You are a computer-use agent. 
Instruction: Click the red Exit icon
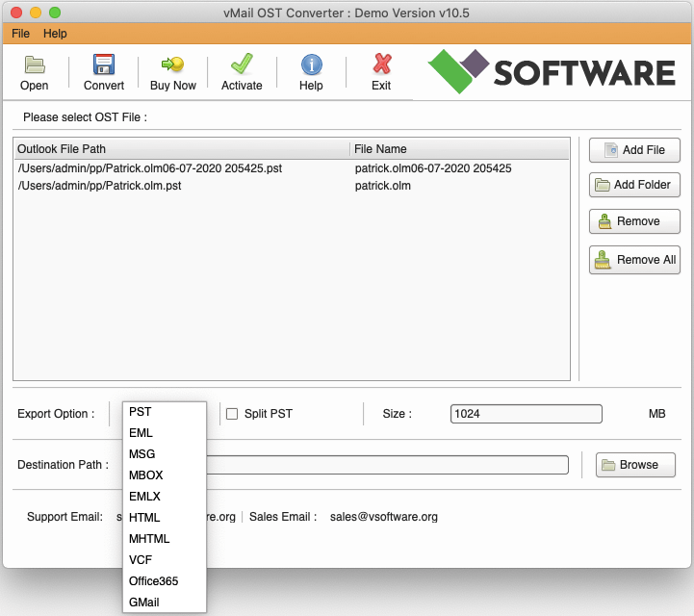click(381, 65)
